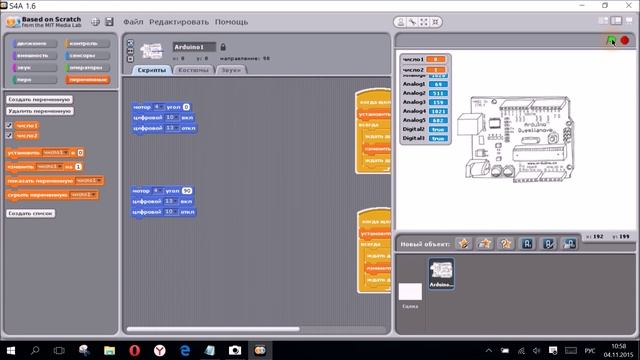Open цифровой 13 откл pin dropdown

point(171,128)
